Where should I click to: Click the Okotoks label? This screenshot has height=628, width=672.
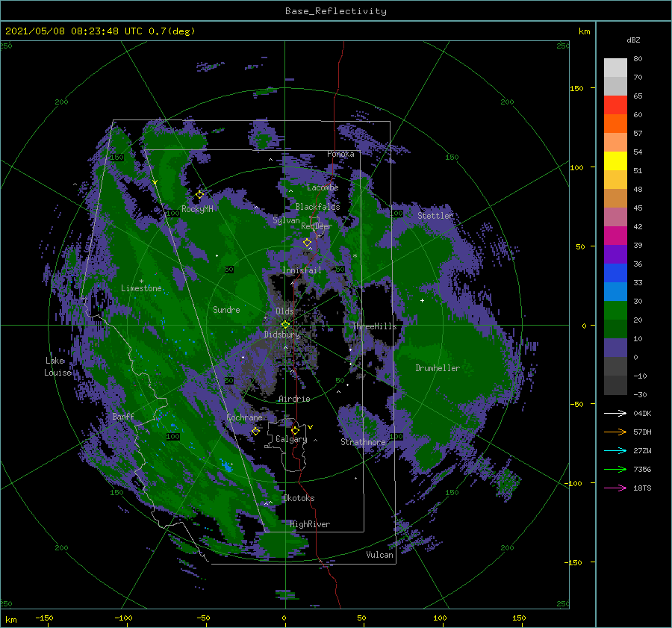[299, 498]
